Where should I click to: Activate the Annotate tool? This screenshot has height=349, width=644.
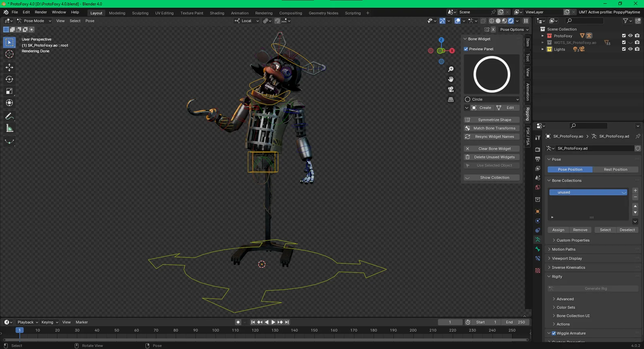[9, 116]
